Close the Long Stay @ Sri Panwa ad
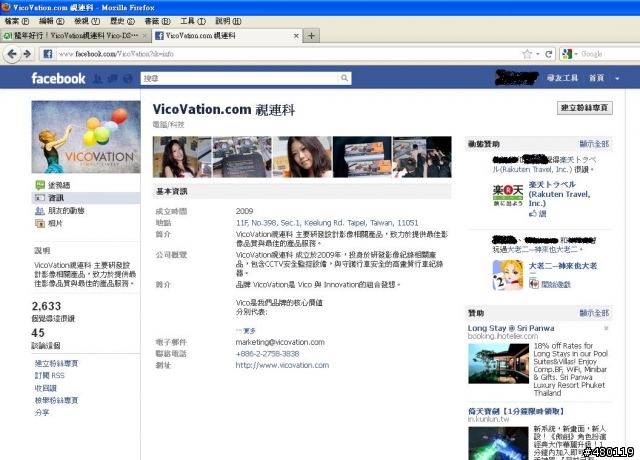The image size is (640, 460). 606,328
